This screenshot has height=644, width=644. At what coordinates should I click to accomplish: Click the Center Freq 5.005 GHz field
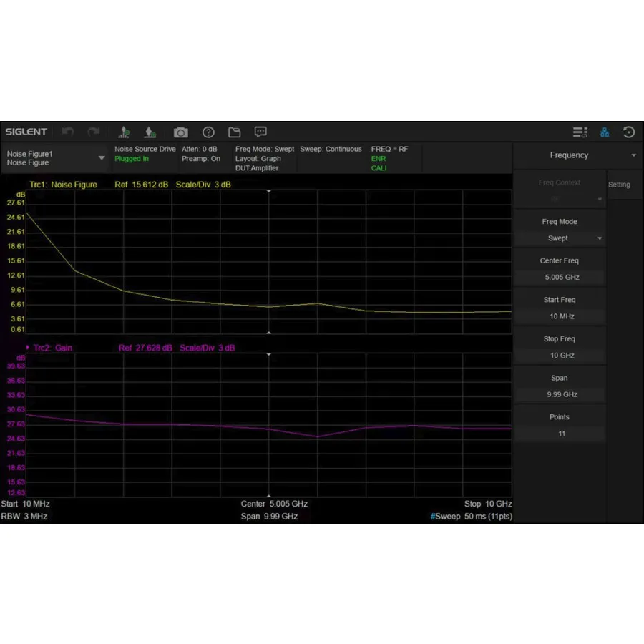pos(560,277)
